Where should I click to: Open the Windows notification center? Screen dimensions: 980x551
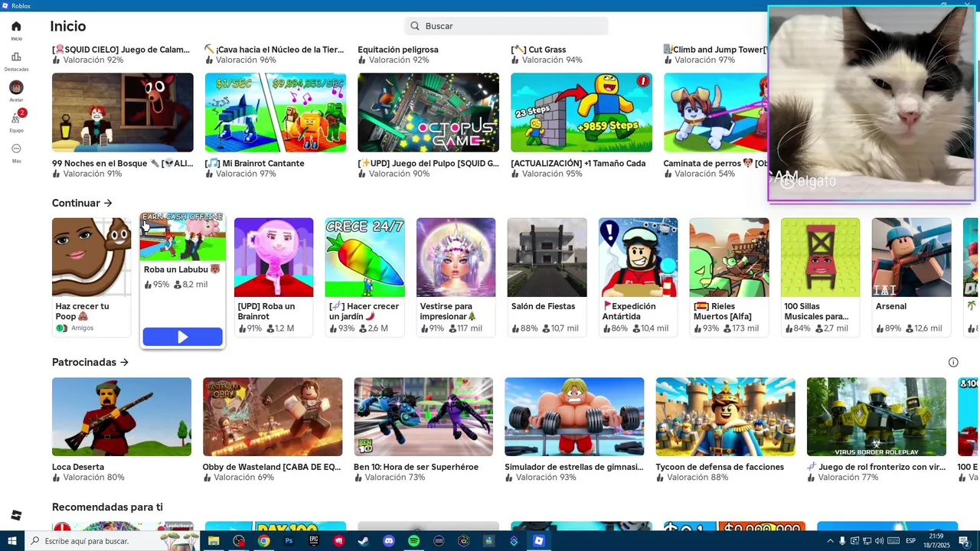[964, 541]
